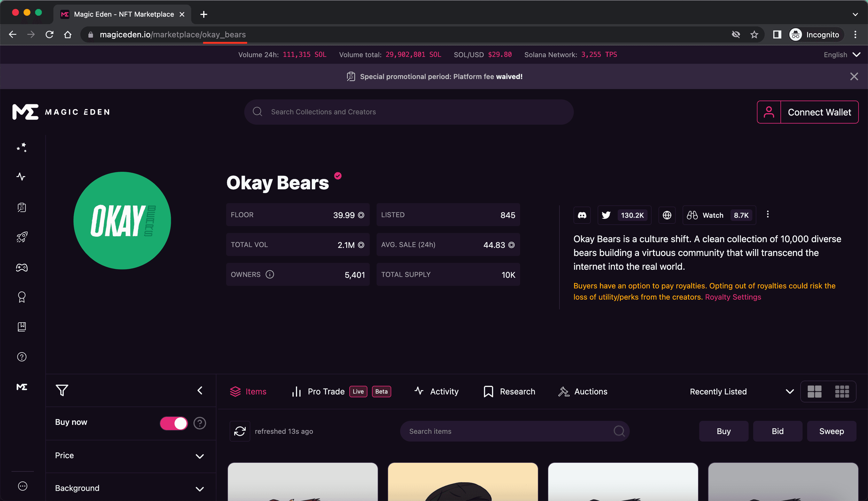Open the English language dropdown
Image resolution: width=868 pixels, height=501 pixels.
(x=842, y=55)
